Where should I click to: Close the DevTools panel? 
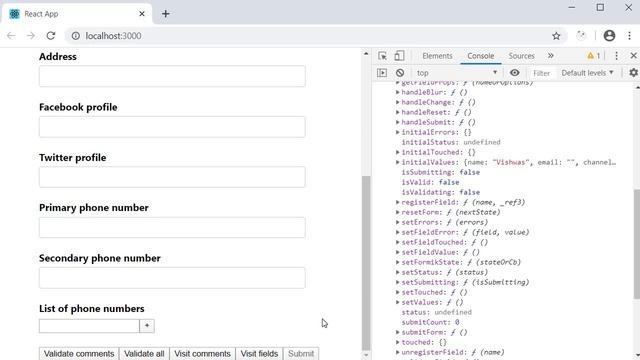(x=633, y=56)
